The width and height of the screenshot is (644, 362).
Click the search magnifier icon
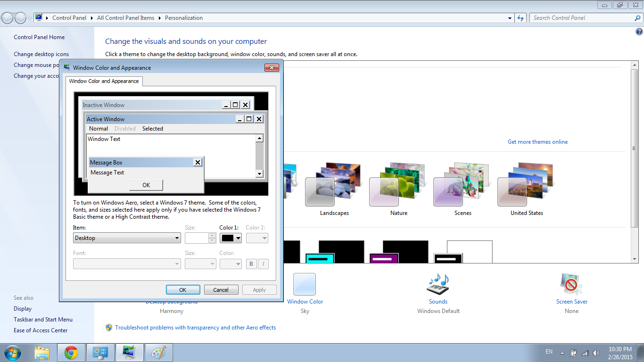[638, 18]
